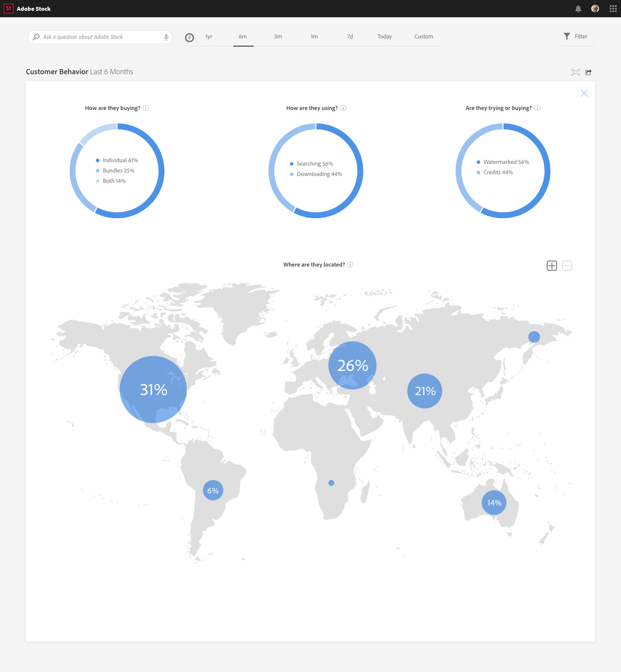This screenshot has width=621, height=672.
Task: Open the Filter options
Action: (576, 37)
